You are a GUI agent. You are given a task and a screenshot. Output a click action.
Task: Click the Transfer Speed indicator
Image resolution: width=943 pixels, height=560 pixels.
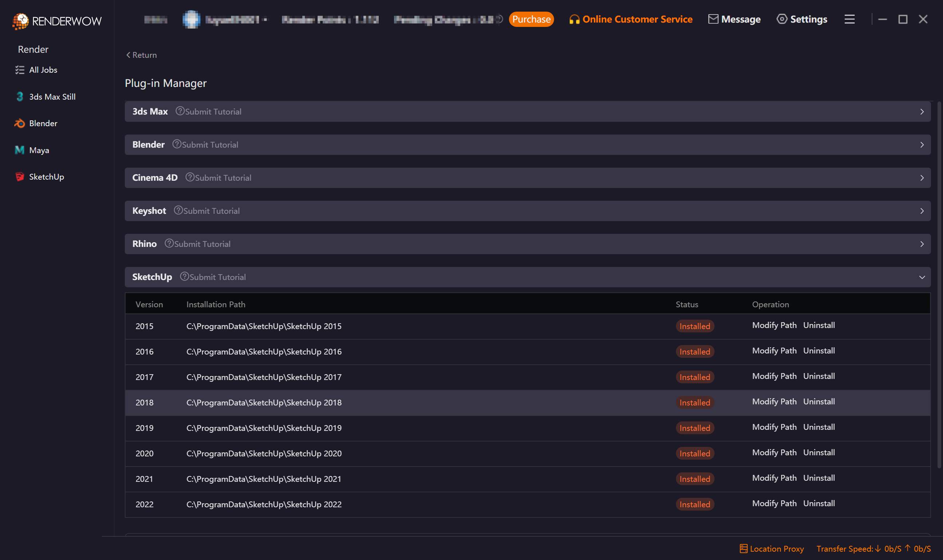coord(873,548)
